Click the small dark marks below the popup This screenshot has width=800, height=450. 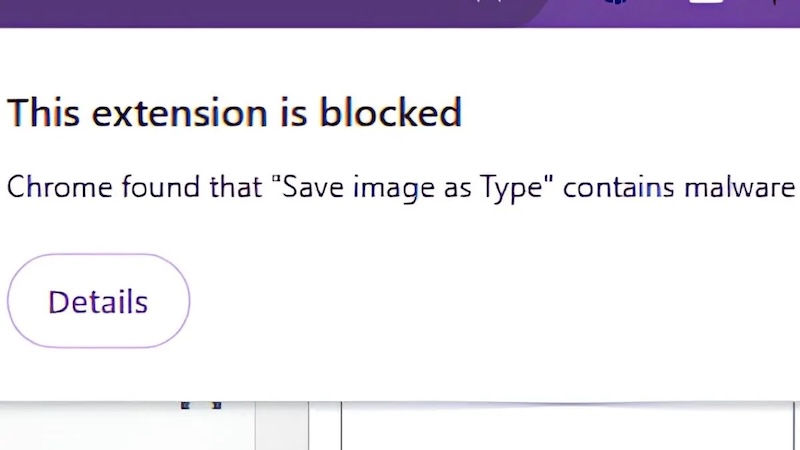[200, 405]
